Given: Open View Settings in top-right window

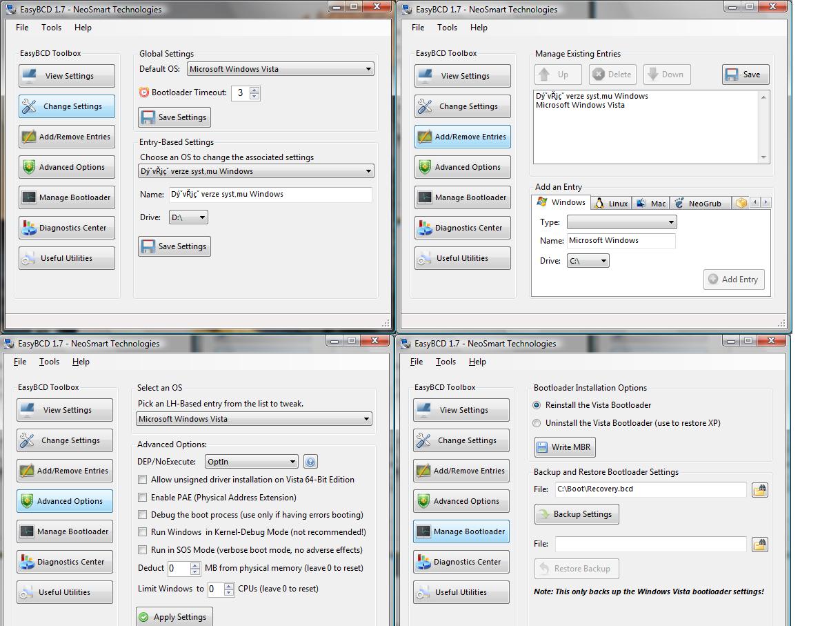Looking at the screenshot, I should tap(463, 76).
